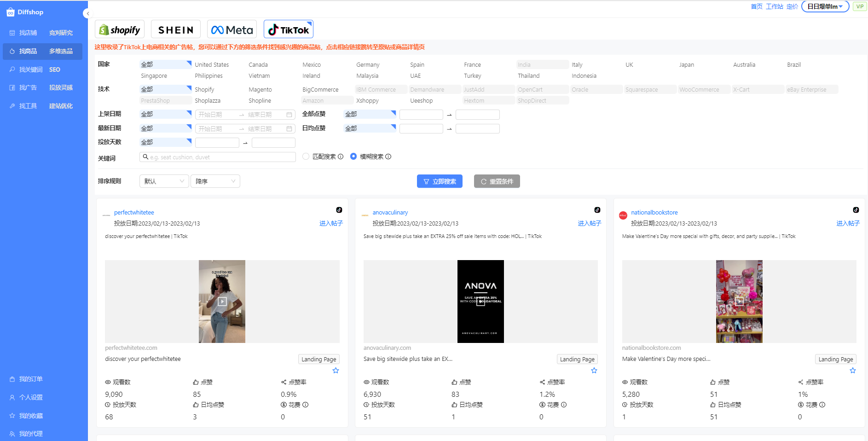Play the perfectwhitetee video thumbnail

coord(222,302)
